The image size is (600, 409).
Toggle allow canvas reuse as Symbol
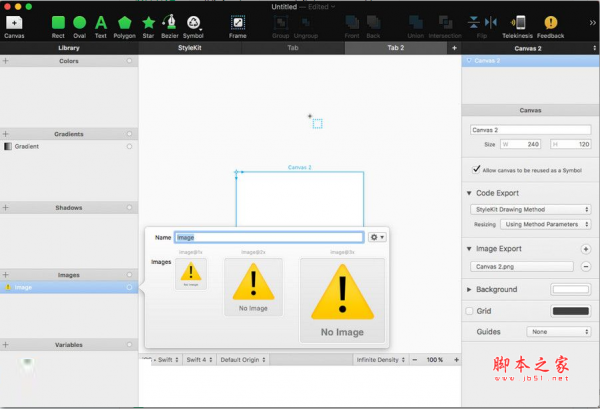476,171
